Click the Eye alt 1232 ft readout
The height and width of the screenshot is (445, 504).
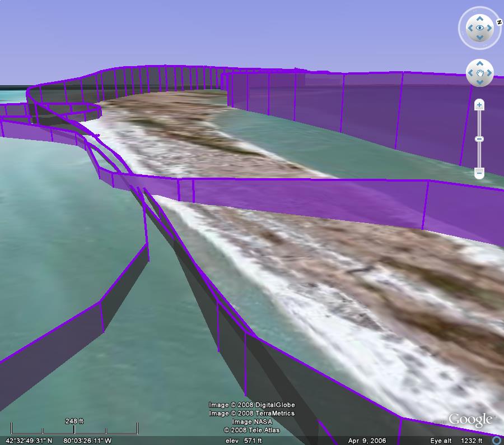click(456, 441)
